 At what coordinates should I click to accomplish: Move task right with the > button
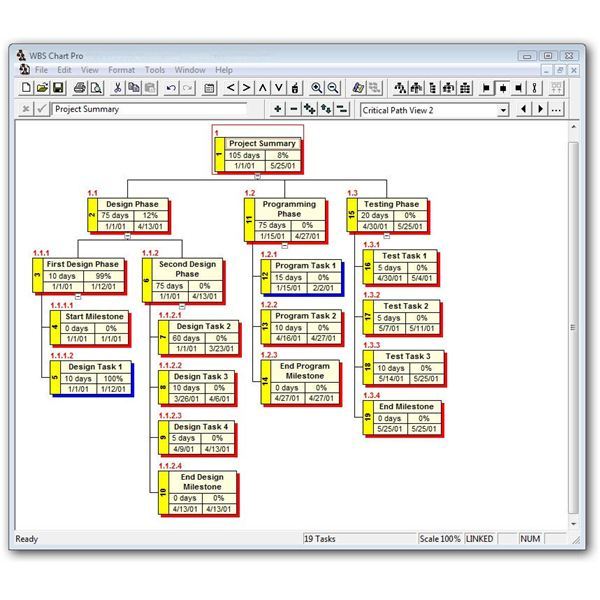pyautogui.click(x=246, y=88)
